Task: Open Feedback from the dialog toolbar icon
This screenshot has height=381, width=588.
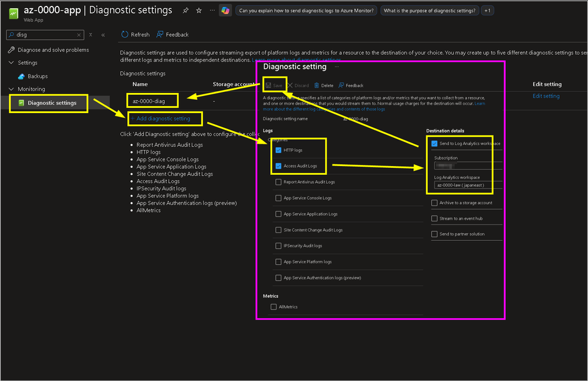Action: tap(340, 85)
